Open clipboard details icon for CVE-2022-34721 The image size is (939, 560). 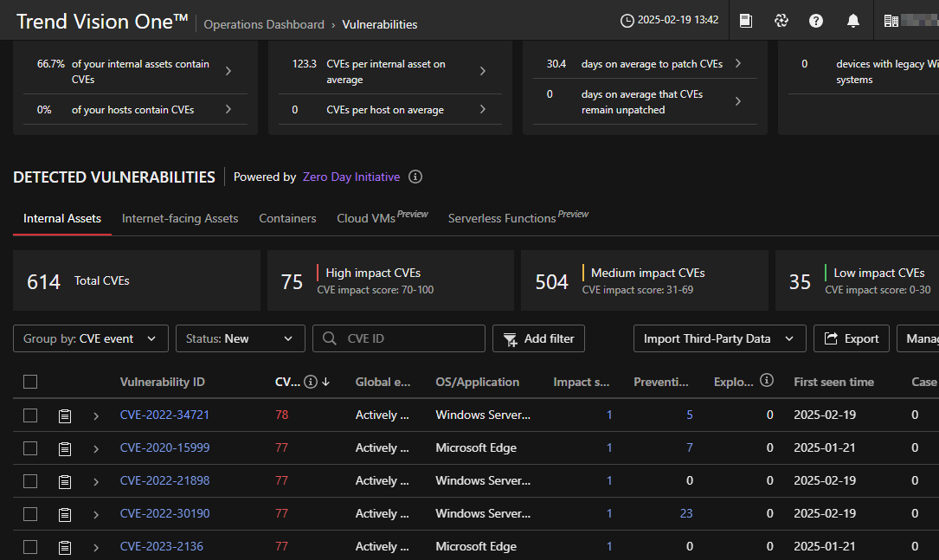pyautogui.click(x=65, y=415)
